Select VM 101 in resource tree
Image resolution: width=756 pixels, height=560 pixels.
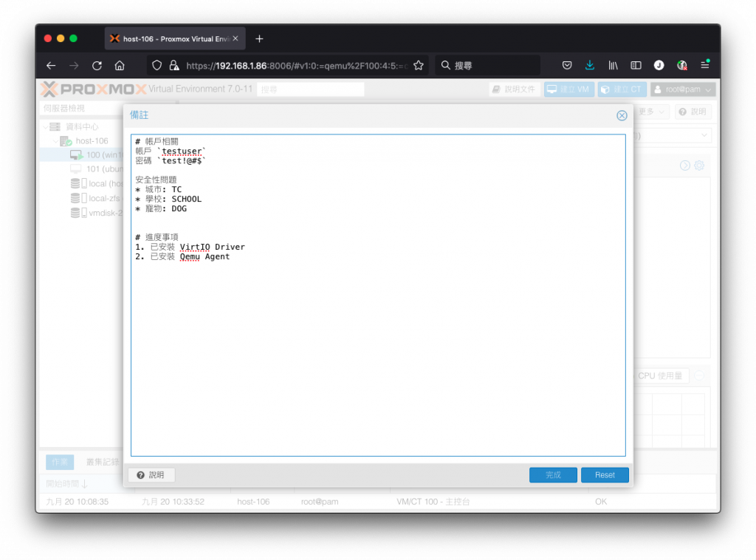coord(103,169)
